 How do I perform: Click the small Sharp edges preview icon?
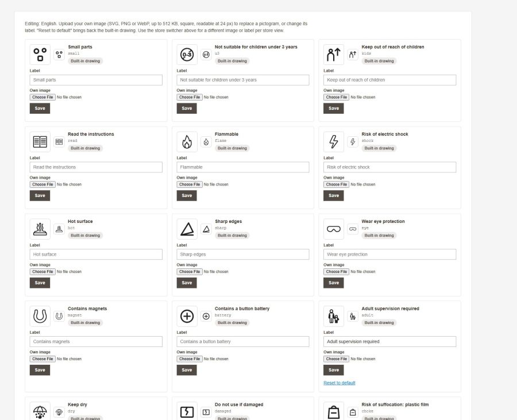(x=206, y=229)
